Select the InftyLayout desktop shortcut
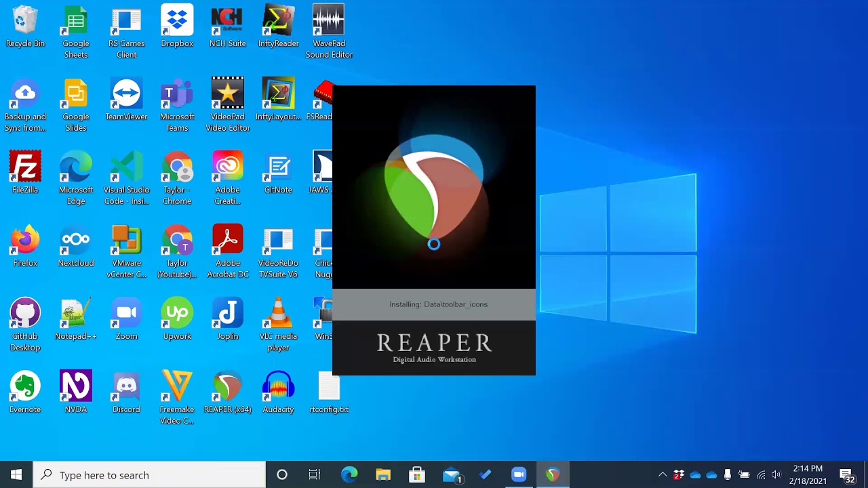The height and width of the screenshot is (488, 868). click(x=278, y=100)
